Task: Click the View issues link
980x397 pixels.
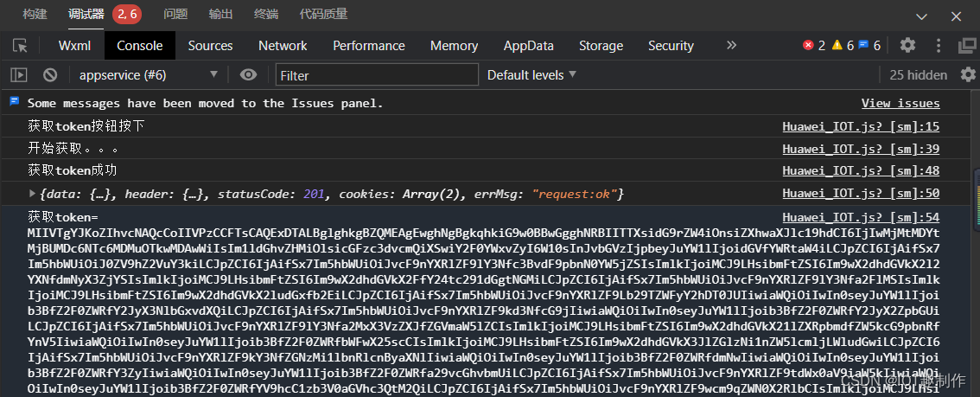Action: coord(900,104)
